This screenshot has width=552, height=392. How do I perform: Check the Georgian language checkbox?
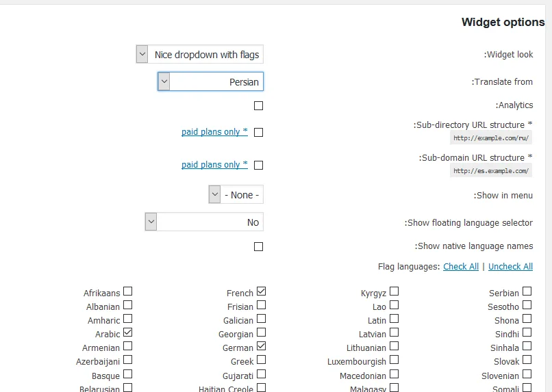pos(261,332)
